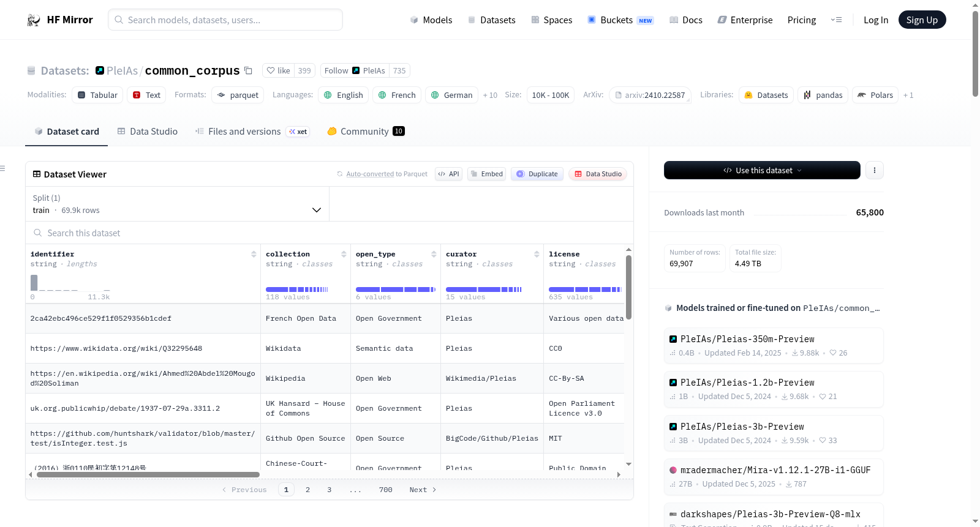Open Data Studio from viewer header
The height and width of the screenshot is (527, 980).
coord(597,174)
